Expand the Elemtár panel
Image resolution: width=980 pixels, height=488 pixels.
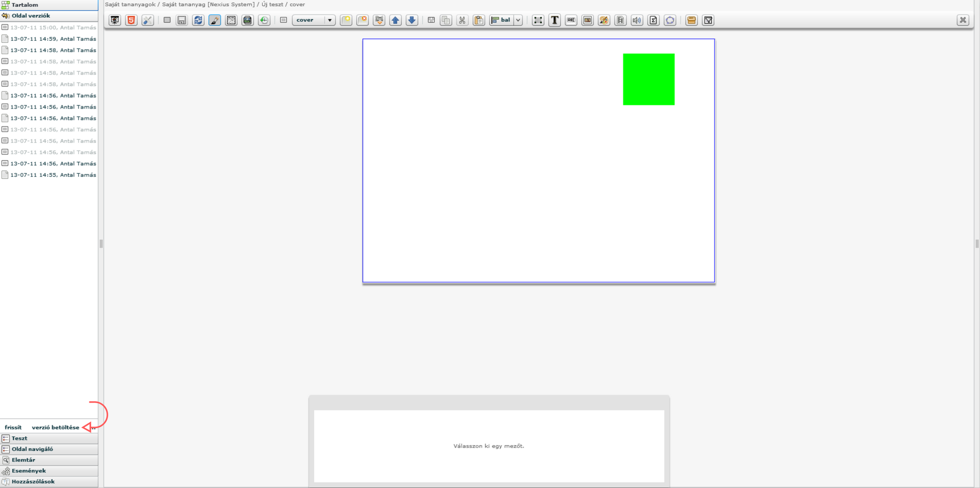pyautogui.click(x=23, y=460)
